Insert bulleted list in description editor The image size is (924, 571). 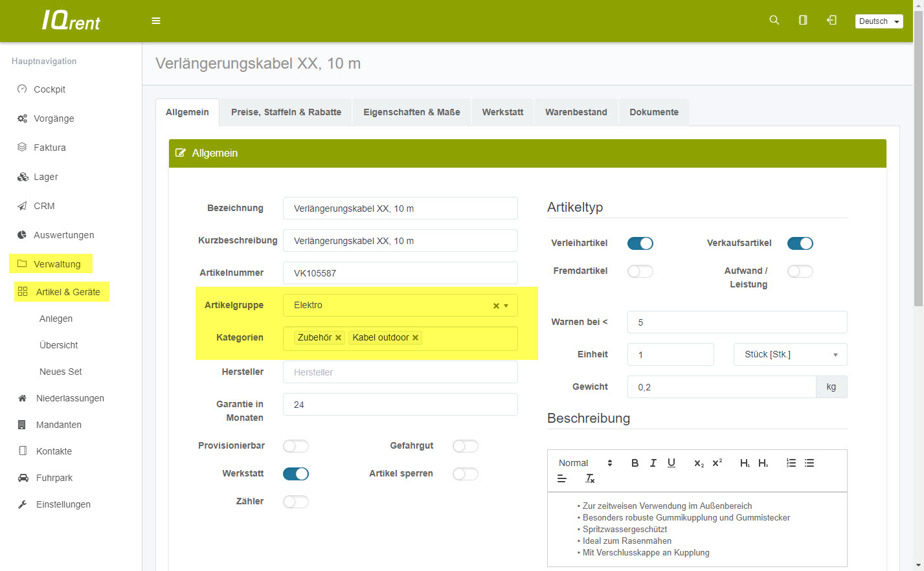[x=809, y=463]
